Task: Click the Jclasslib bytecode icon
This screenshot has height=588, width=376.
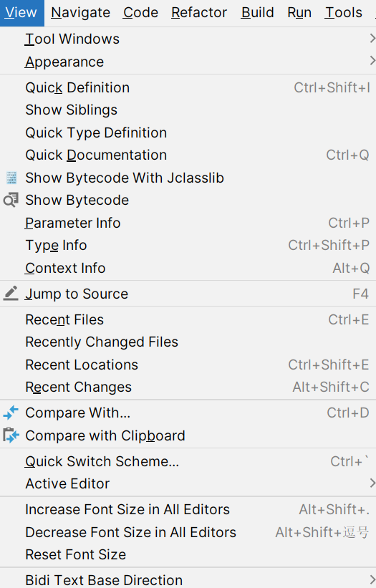Action: [11, 178]
